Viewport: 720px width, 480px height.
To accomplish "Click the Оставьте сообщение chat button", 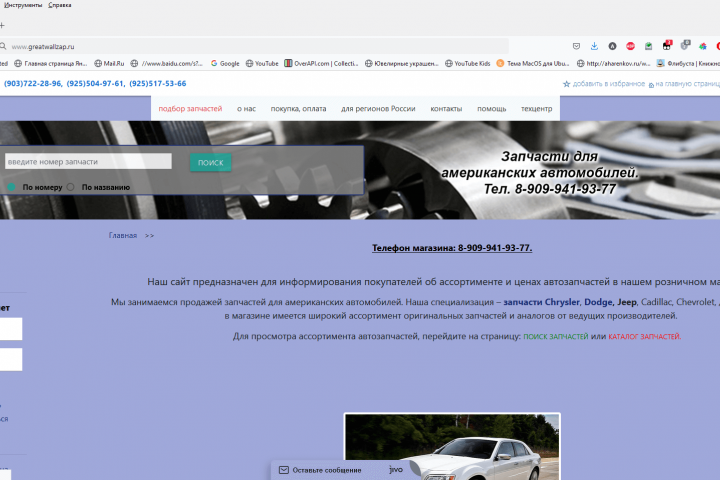I will pos(327,470).
